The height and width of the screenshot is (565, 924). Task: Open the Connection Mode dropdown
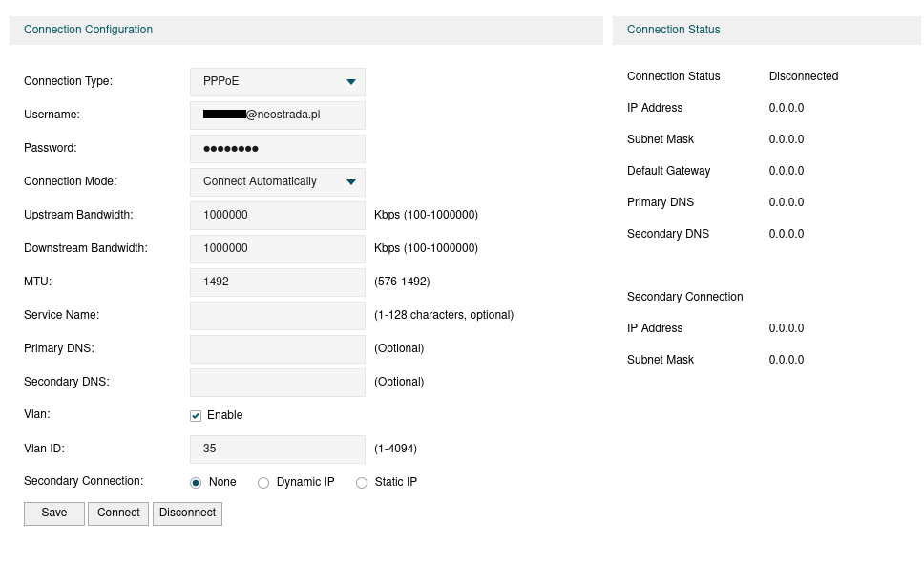tap(277, 181)
